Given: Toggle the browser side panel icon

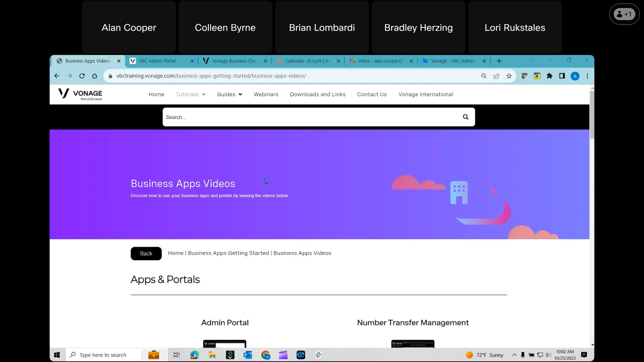Looking at the screenshot, I should (x=562, y=76).
